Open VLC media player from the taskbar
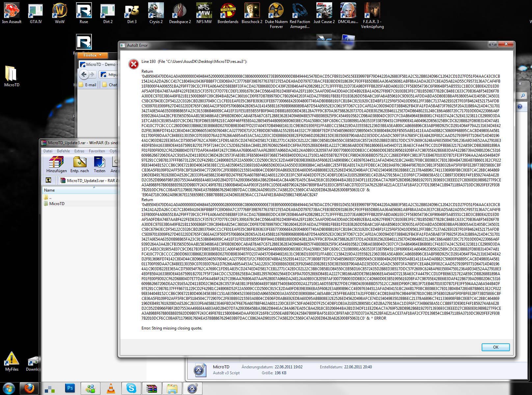The image size is (532, 395). click(111, 388)
